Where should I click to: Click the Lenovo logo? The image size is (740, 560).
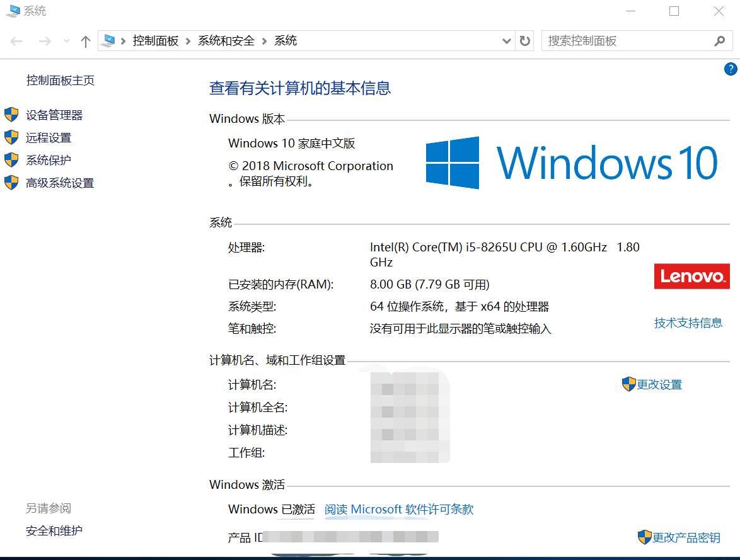(692, 277)
